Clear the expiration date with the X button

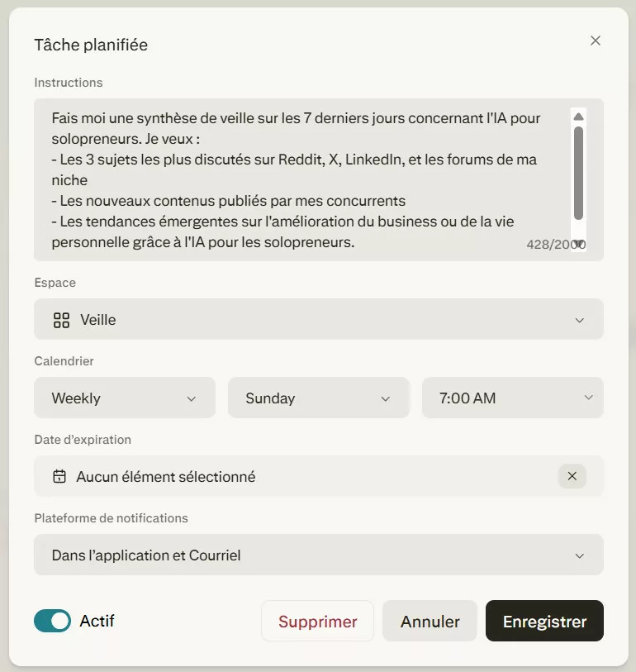[572, 476]
